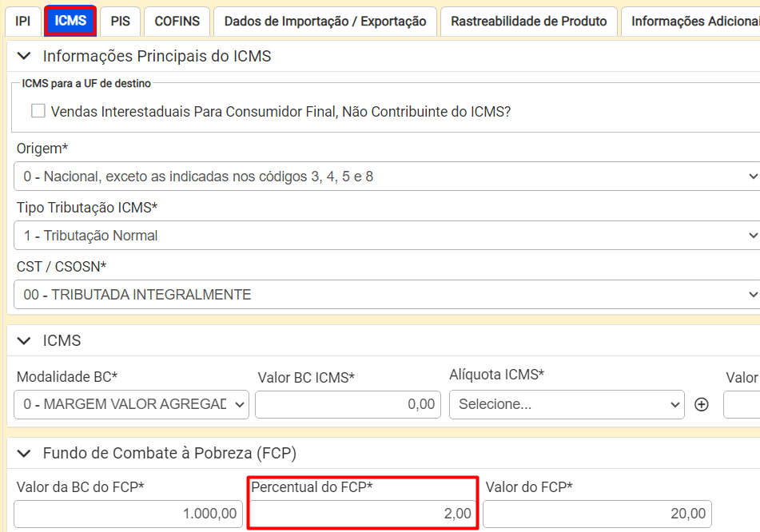Open the Modalidade BC dropdown

[131, 404]
